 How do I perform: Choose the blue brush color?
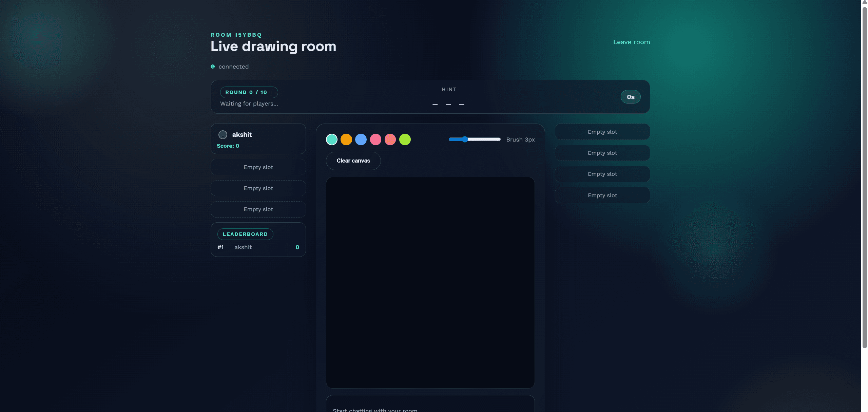pyautogui.click(x=361, y=139)
